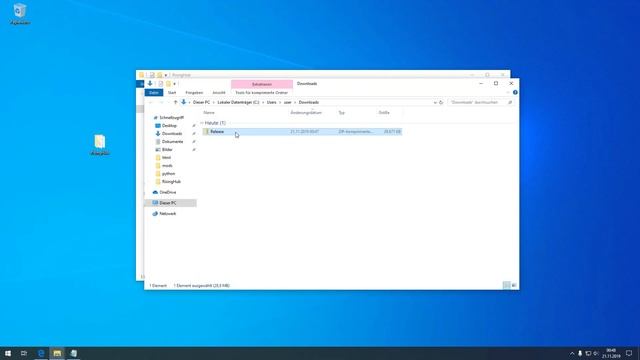Click the background RisingHub window title bar

[322, 75]
